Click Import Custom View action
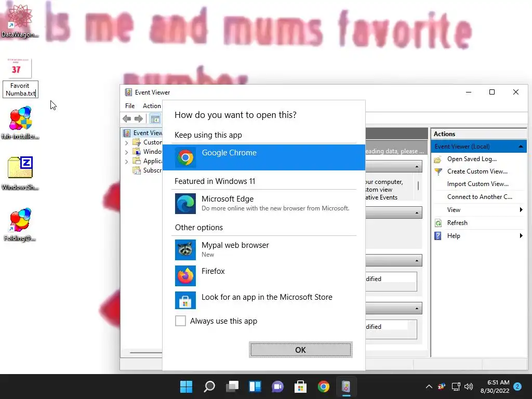 point(478,184)
